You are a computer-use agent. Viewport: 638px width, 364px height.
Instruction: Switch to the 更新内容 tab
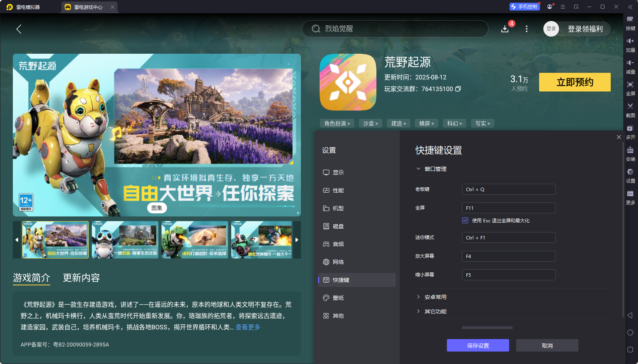(81, 278)
